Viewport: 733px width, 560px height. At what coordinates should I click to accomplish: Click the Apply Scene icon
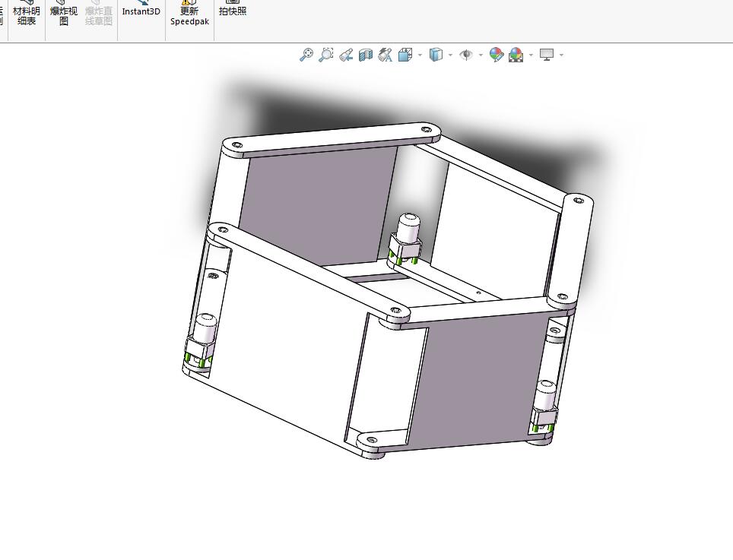(515, 55)
